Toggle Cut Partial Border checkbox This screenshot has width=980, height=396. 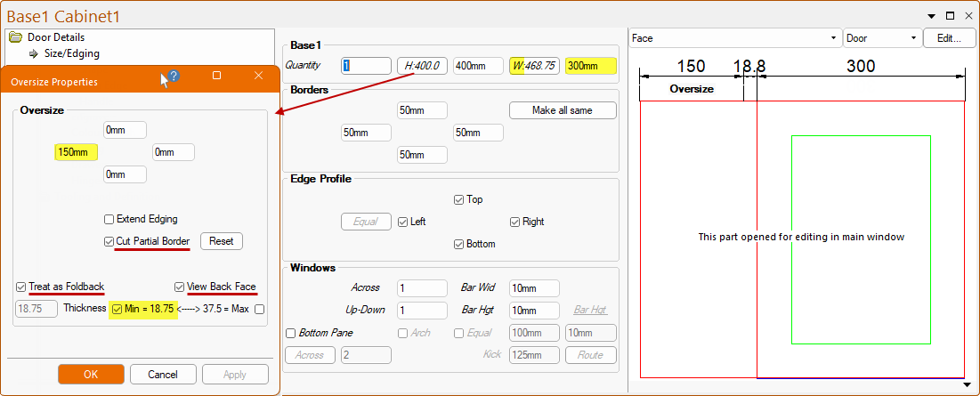pyautogui.click(x=109, y=241)
